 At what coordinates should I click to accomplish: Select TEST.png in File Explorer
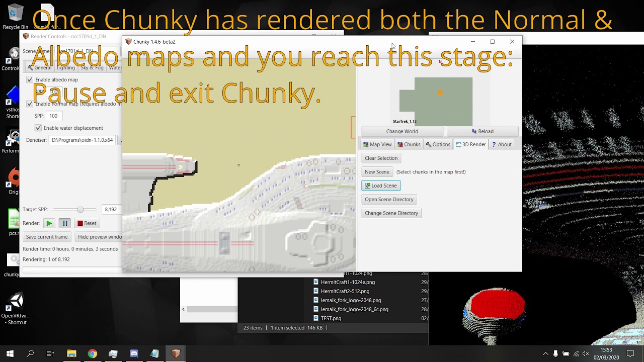point(331,318)
